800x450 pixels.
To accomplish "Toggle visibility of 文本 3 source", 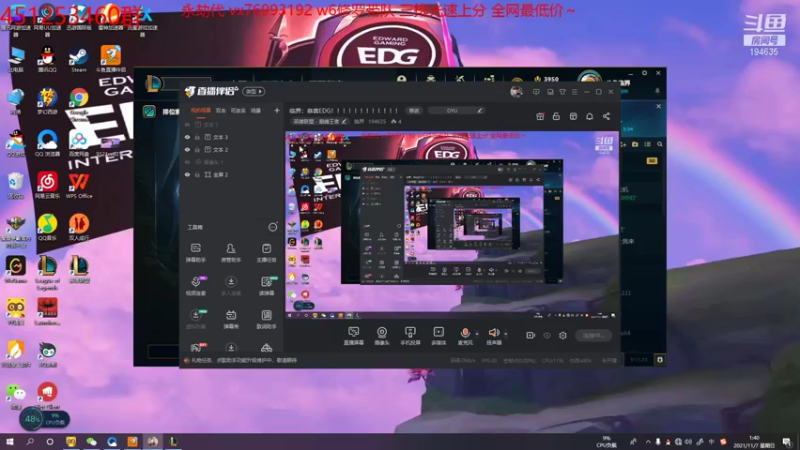I will [x=187, y=137].
